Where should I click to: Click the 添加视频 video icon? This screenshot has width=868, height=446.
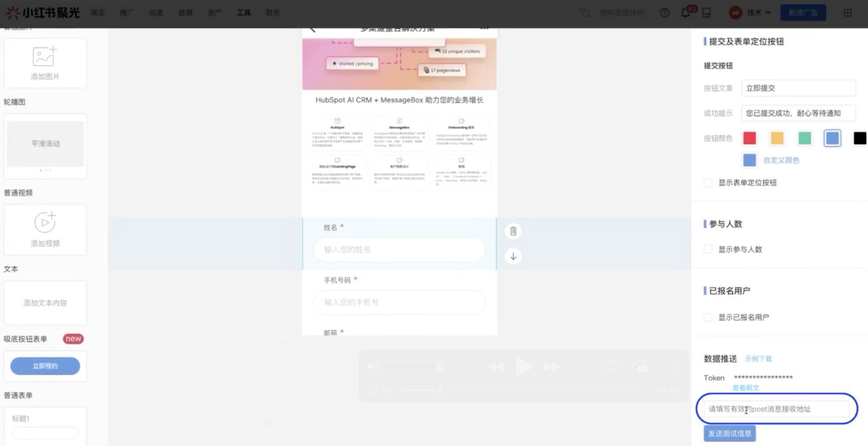(x=45, y=222)
